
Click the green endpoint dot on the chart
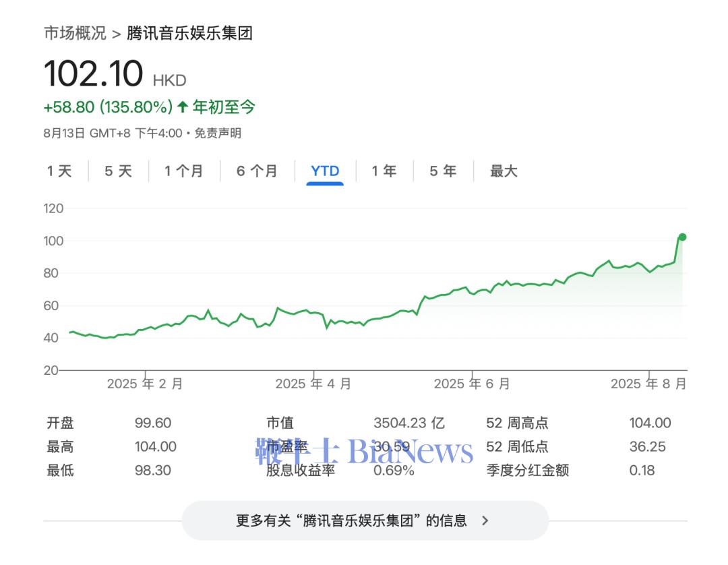tap(682, 237)
